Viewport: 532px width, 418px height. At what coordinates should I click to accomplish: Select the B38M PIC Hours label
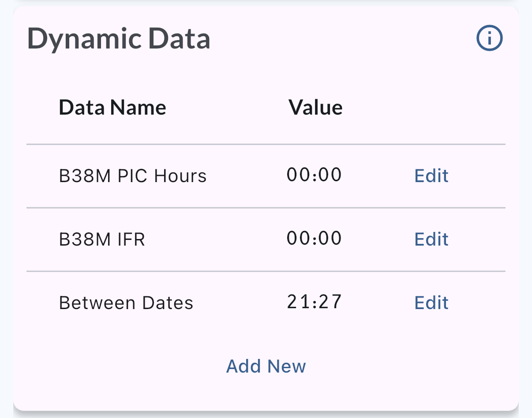(133, 176)
